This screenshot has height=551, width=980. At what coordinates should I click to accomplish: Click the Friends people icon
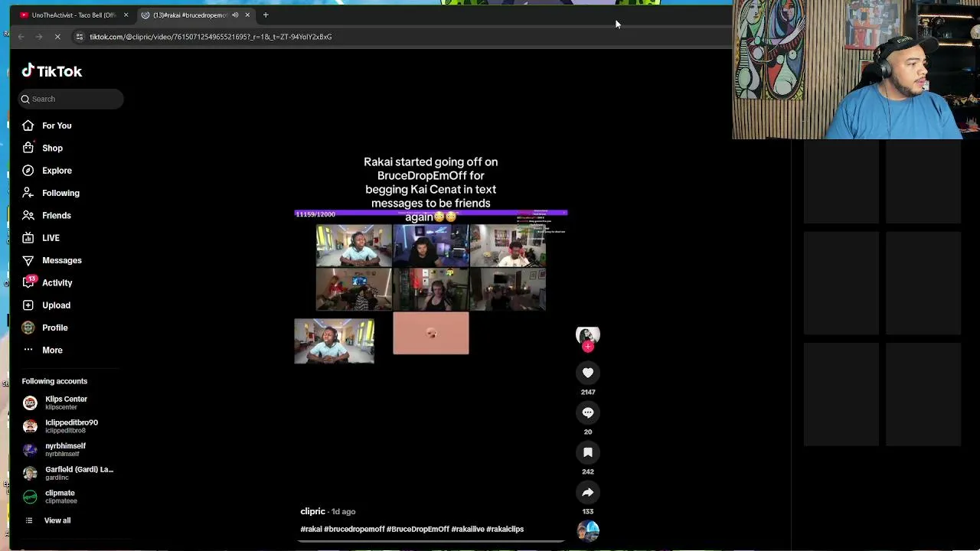[x=28, y=216]
